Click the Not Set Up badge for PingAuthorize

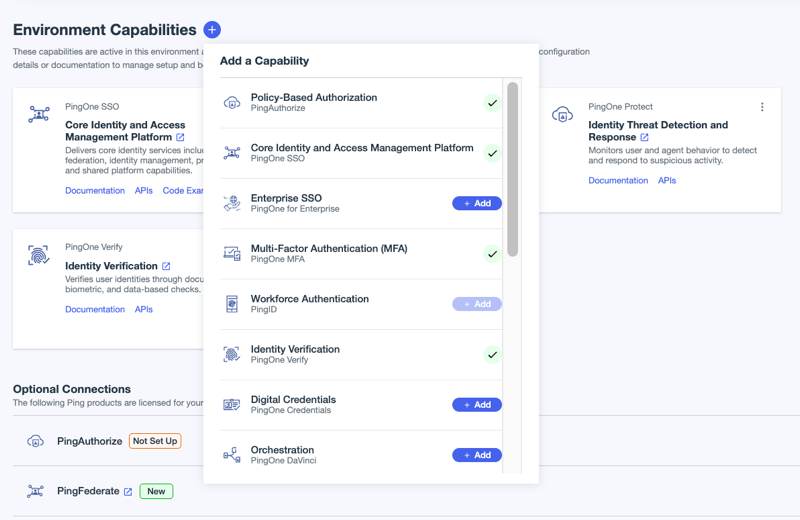point(155,441)
